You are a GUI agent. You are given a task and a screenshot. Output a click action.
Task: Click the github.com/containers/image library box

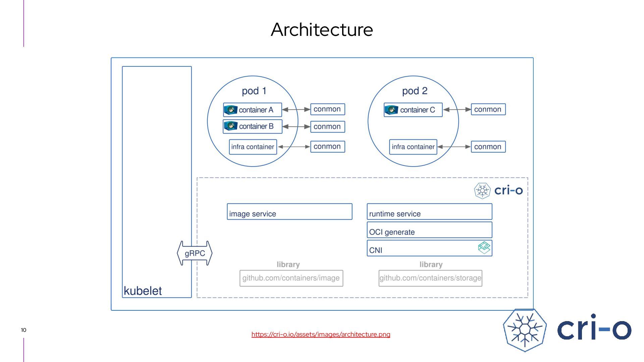pos(291,278)
